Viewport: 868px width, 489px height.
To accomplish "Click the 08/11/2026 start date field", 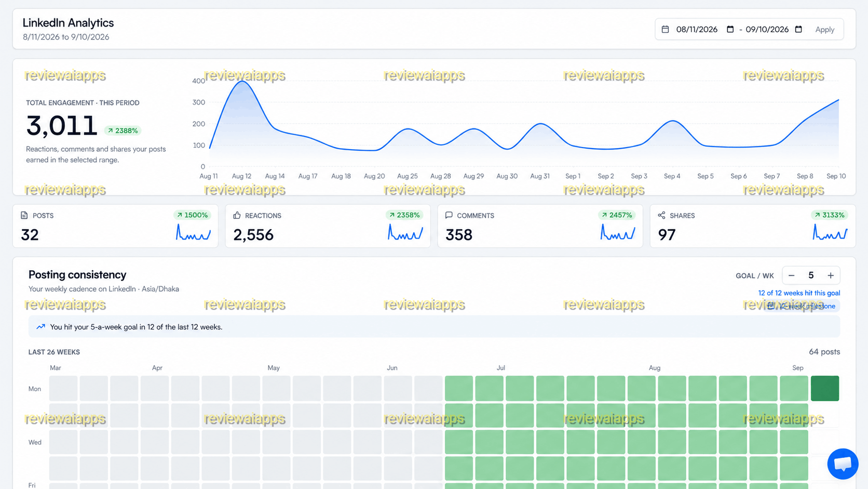I will [x=697, y=30].
